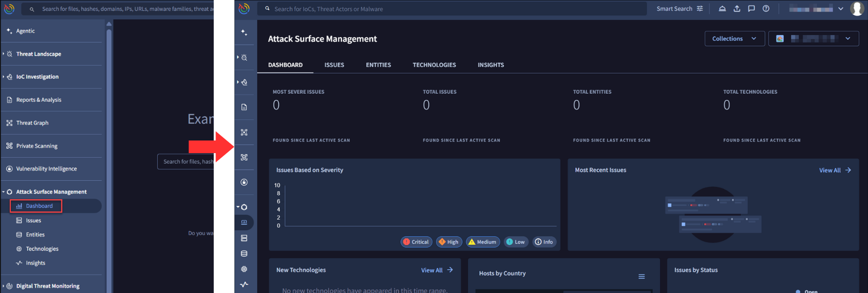The width and height of the screenshot is (868, 293).
Task: Toggle the Critical severity legend filter
Action: click(416, 242)
